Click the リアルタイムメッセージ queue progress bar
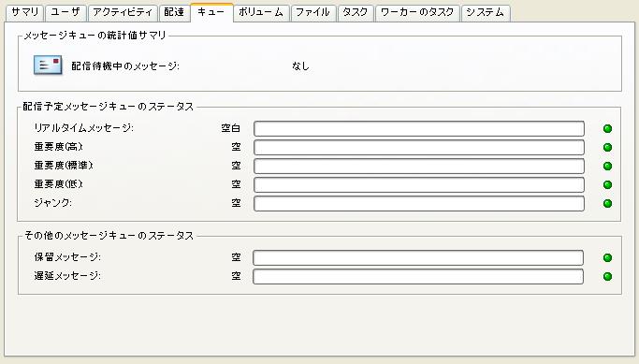The width and height of the screenshot is (639, 364). point(419,129)
